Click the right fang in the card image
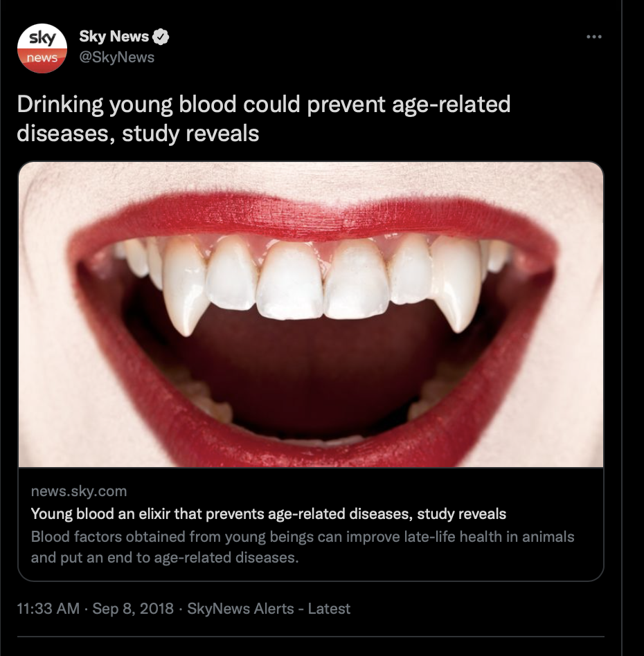 click(456, 284)
